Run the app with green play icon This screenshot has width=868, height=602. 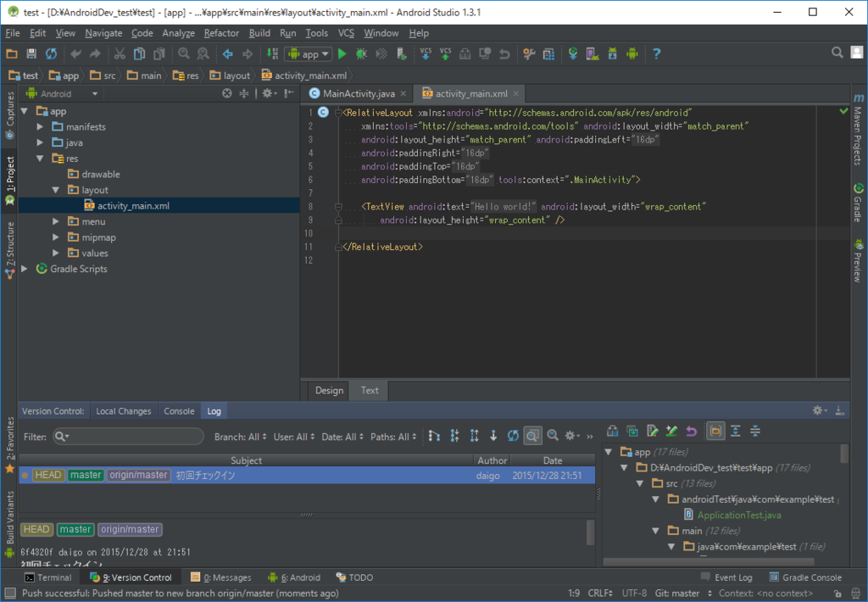(x=342, y=53)
